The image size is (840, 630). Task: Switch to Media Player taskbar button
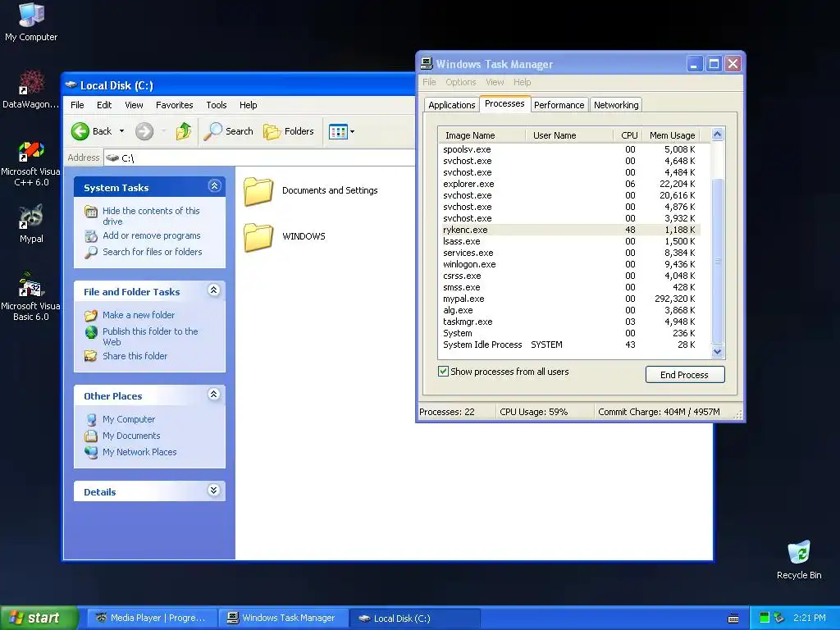coord(152,618)
